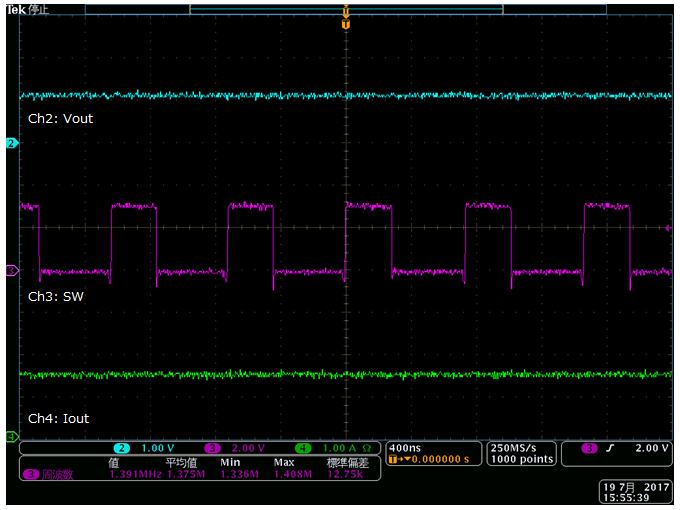
Task: Click the standard deviation value 12.75k
Action: click(345, 474)
